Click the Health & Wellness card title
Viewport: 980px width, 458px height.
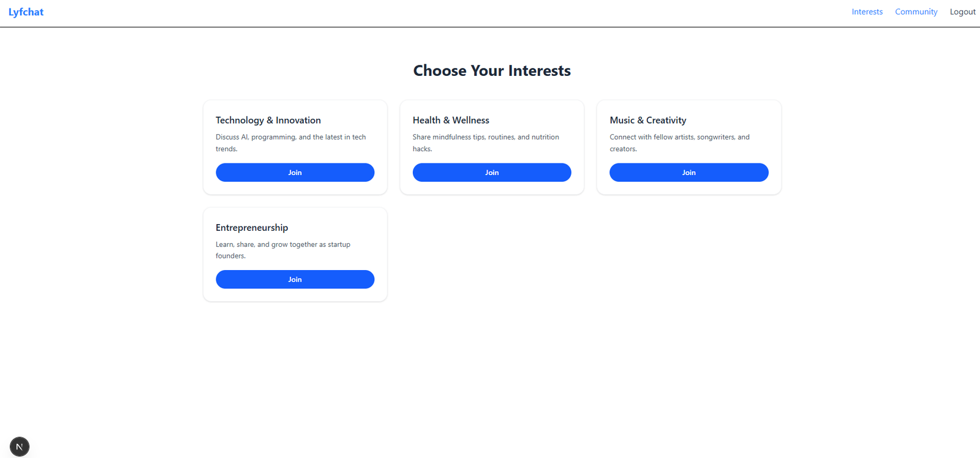pos(451,121)
